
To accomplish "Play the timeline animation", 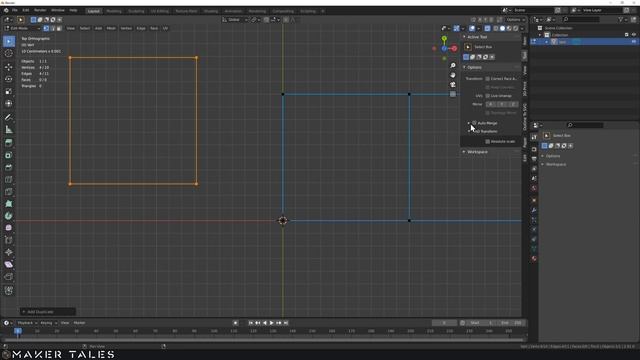I will click(x=272, y=323).
